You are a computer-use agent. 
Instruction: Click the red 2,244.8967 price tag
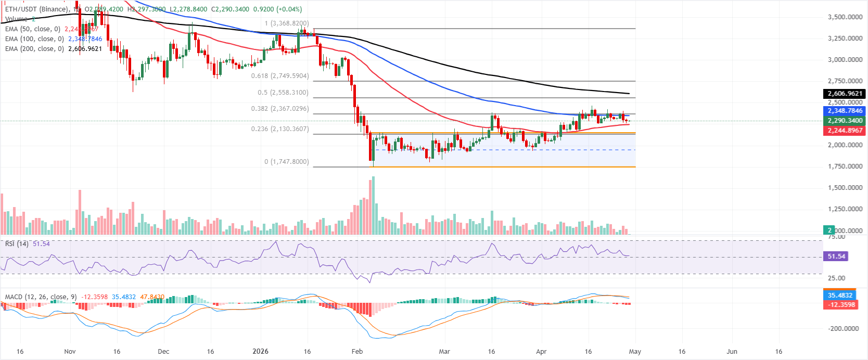click(845, 131)
